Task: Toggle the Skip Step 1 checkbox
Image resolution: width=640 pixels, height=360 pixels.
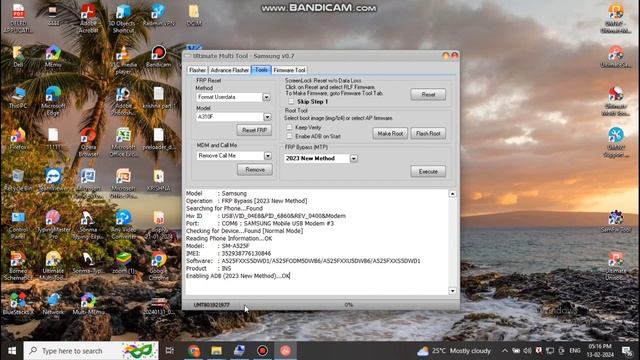Action: 291,102
